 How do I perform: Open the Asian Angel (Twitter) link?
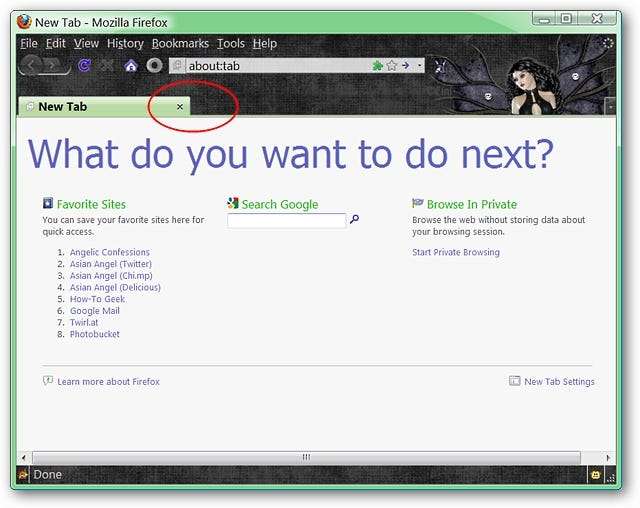[x=111, y=264]
